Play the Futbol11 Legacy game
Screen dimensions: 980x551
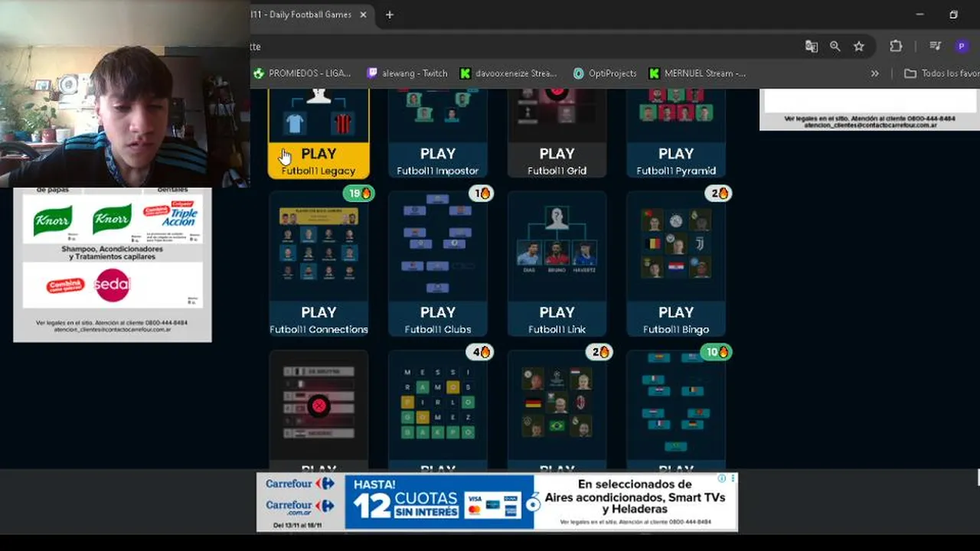[x=318, y=161]
